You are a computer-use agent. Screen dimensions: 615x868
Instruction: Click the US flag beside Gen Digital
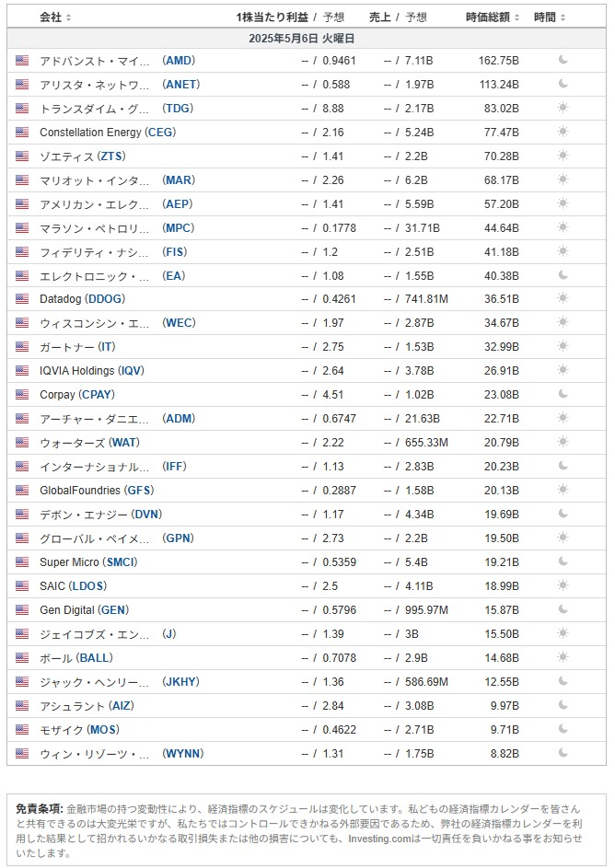22,610
